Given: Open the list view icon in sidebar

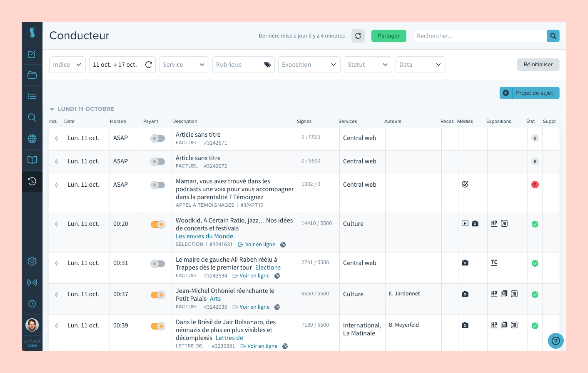Looking at the screenshot, I should coord(32,96).
